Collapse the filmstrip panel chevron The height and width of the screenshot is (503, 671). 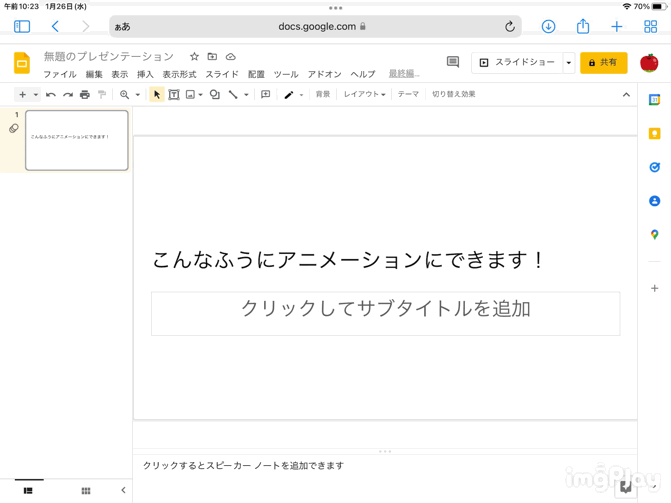123,490
